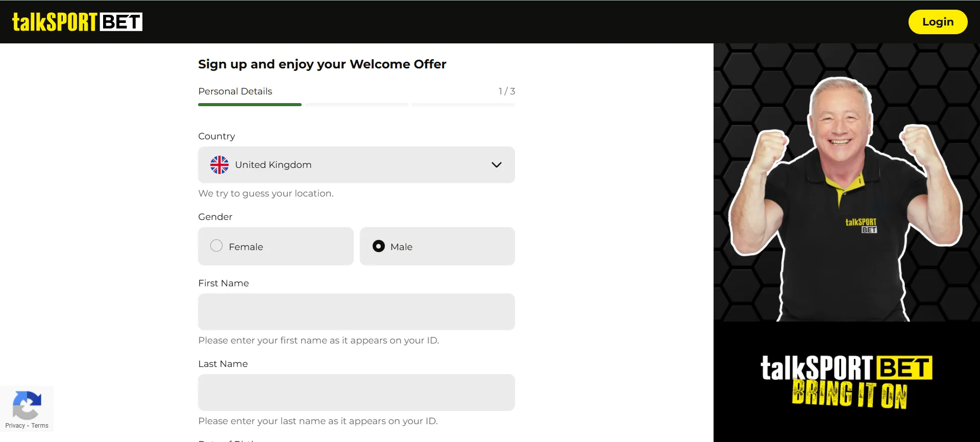Click the promo photo of celebrating man
The height and width of the screenshot is (442, 980).
[846, 194]
